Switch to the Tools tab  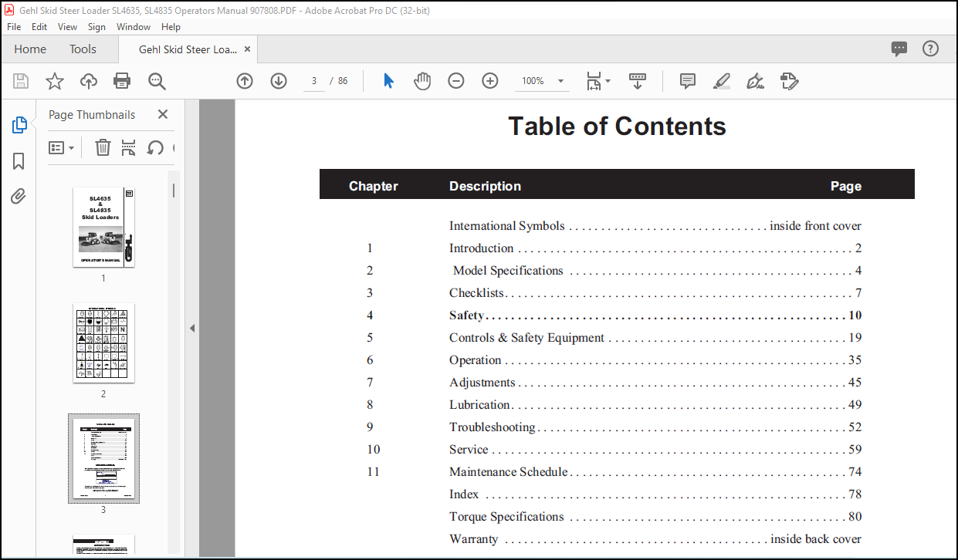click(x=83, y=49)
